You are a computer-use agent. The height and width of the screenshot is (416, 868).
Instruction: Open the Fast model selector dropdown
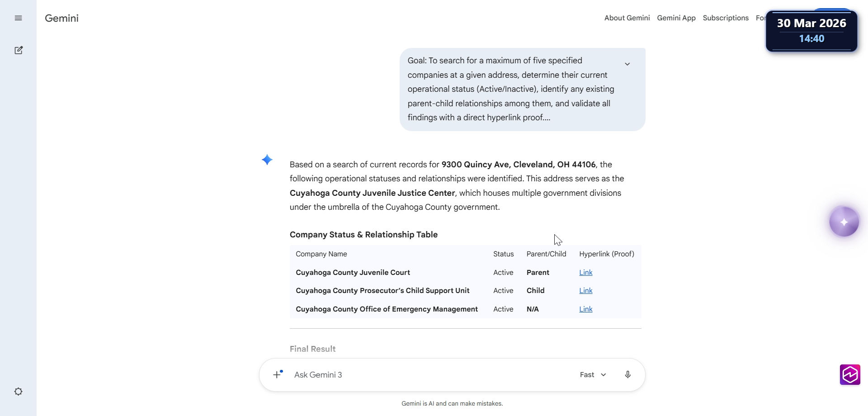click(x=593, y=374)
